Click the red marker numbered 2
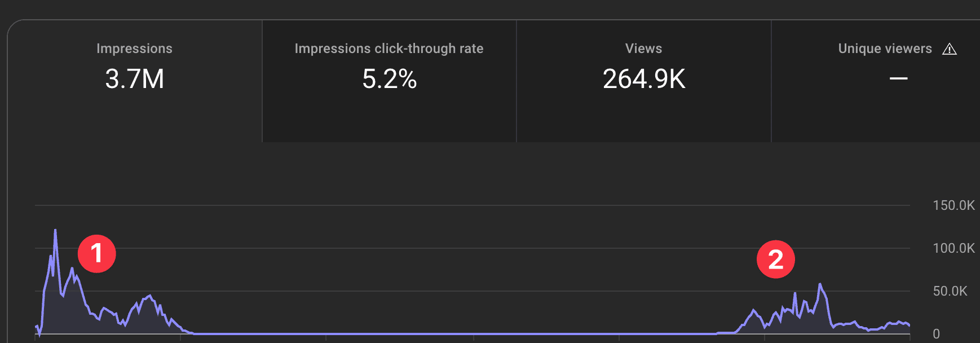Image resolution: width=980 pixels, height=343 pixels. click(775, 260)
